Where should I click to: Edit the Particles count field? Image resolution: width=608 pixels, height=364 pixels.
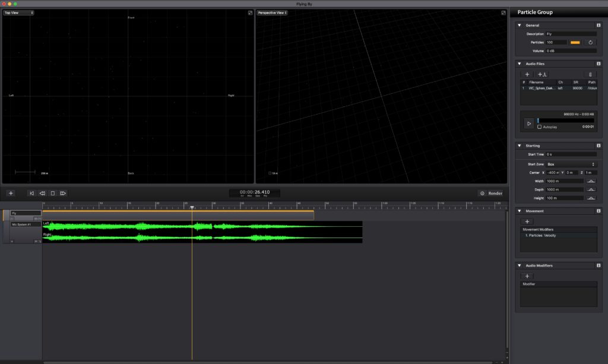[556, 42]
